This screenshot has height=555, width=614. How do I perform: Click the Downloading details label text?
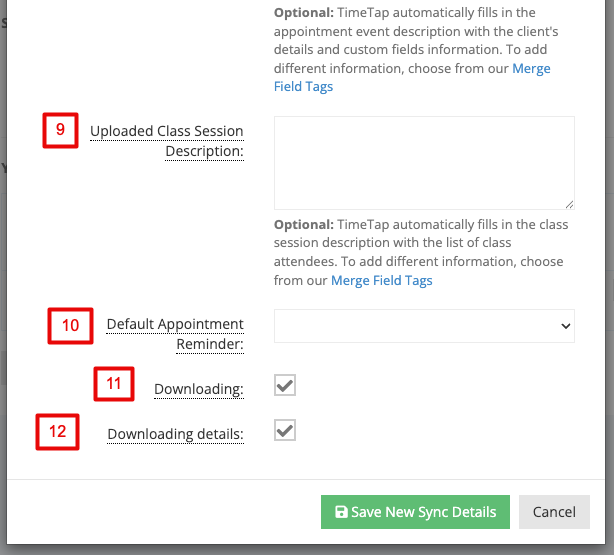click(x=175, y=434)
